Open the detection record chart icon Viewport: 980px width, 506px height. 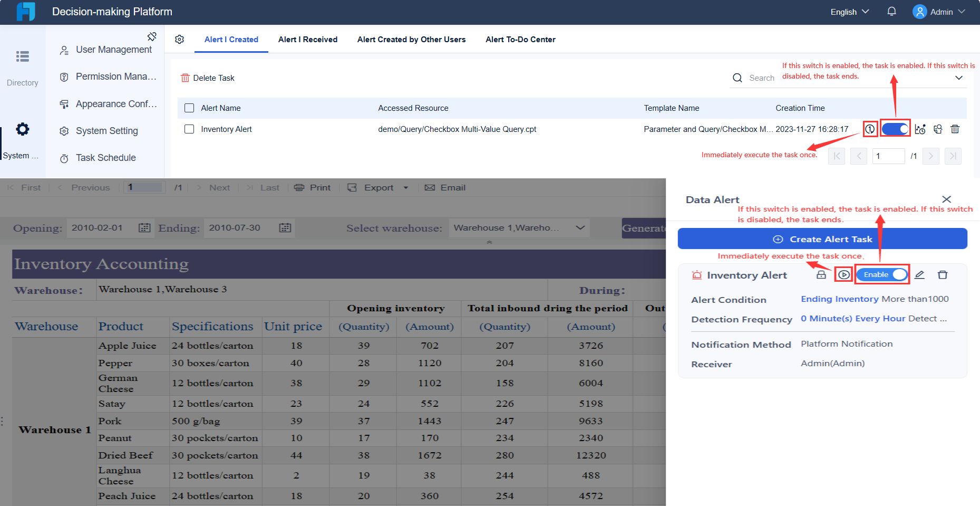pyautogui.click(x=920, y=129)
